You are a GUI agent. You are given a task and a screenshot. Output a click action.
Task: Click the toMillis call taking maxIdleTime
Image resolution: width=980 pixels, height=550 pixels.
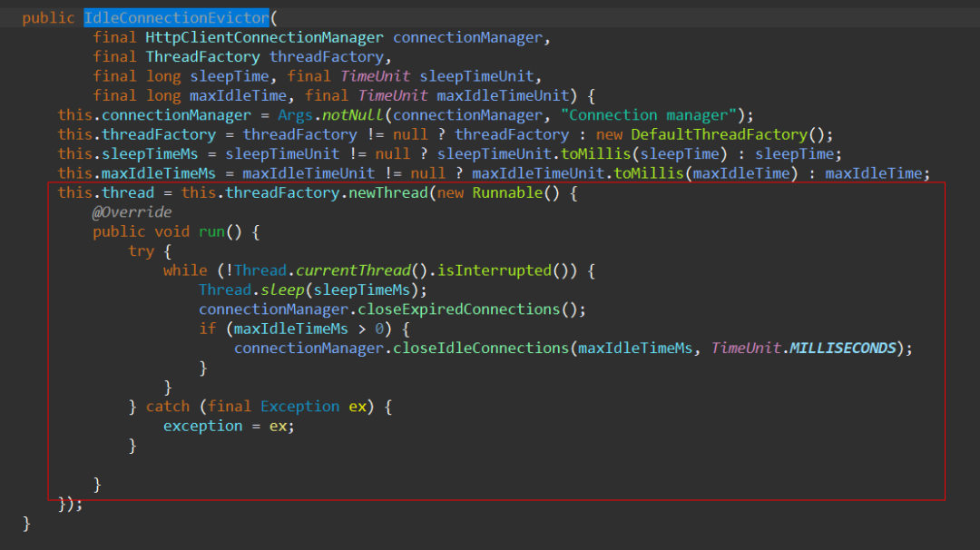[649, 173]
